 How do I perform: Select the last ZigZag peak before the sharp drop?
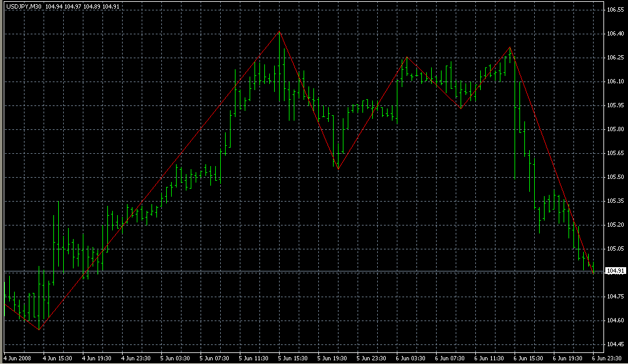(510, 47)
